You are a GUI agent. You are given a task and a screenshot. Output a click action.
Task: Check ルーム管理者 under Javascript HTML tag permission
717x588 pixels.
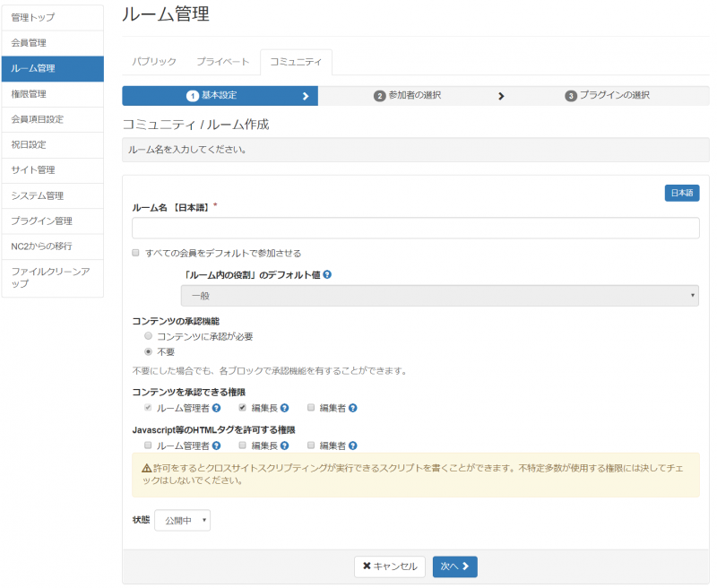click(149, 445)
